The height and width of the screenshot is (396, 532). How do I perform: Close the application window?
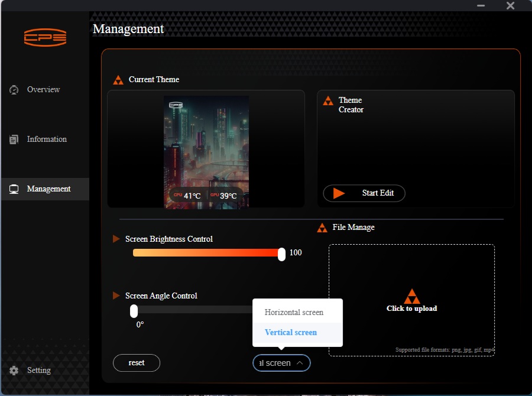pos(510,5)
